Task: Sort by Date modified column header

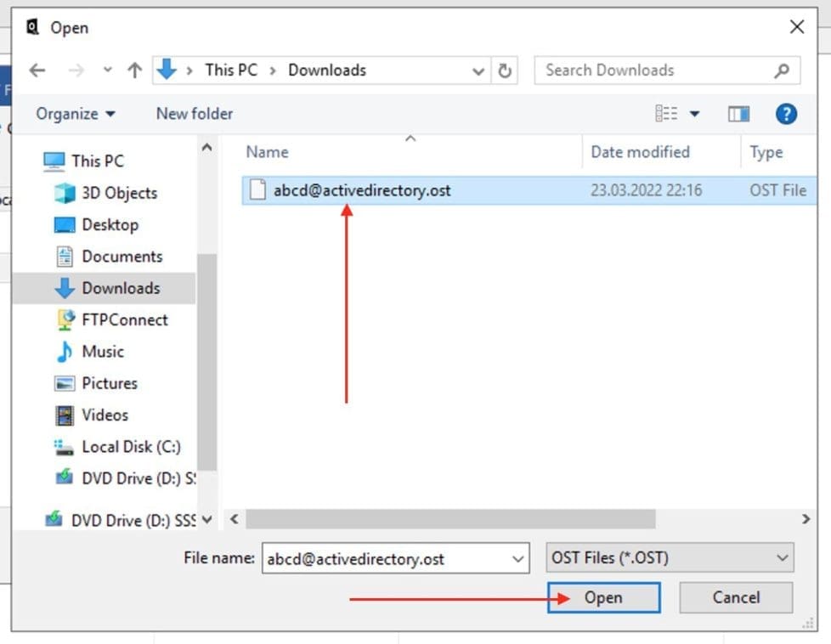Action: (640, 152)
